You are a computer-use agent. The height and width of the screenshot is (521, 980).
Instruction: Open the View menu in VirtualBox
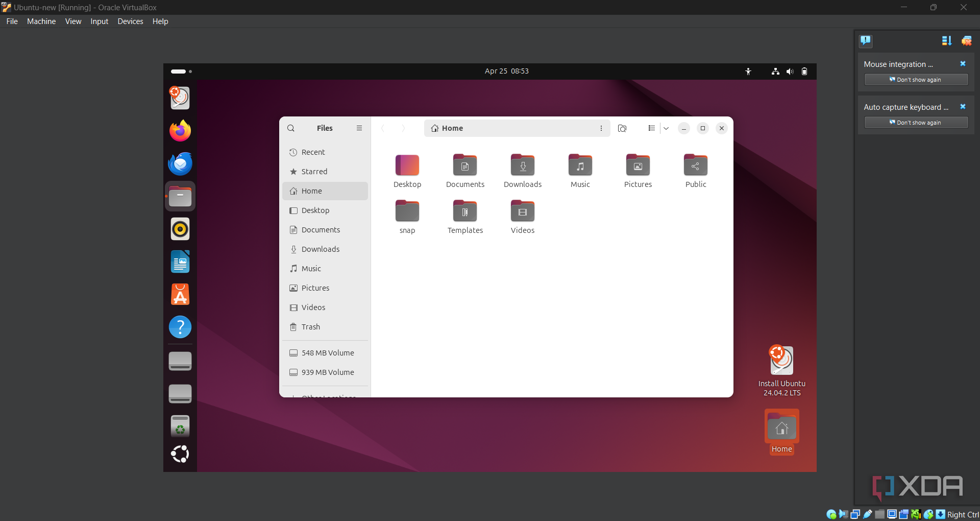(x=73, y=21)
